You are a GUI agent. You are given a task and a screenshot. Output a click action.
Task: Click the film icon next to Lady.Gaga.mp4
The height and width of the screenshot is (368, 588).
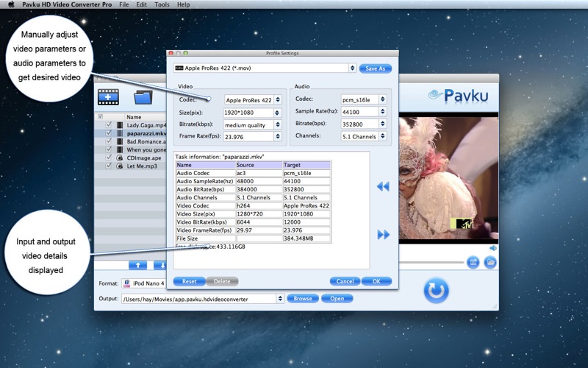pos(120,125)
